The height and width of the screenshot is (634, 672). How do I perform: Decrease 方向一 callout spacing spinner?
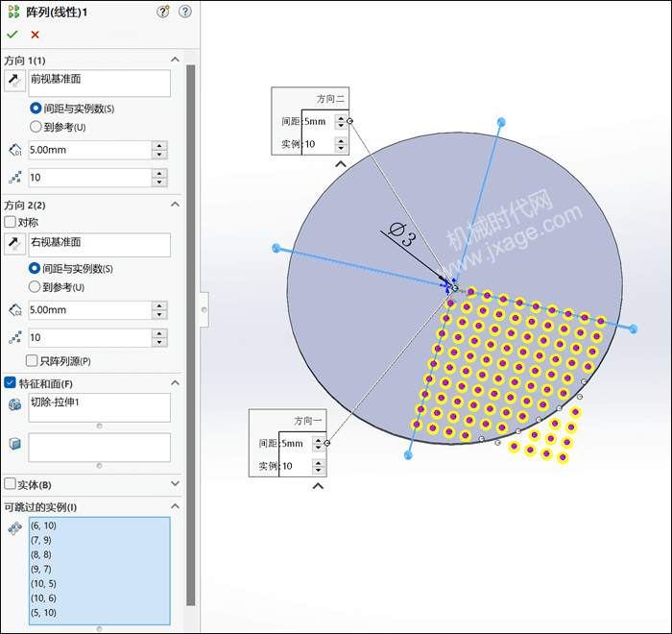click(319, 448)
